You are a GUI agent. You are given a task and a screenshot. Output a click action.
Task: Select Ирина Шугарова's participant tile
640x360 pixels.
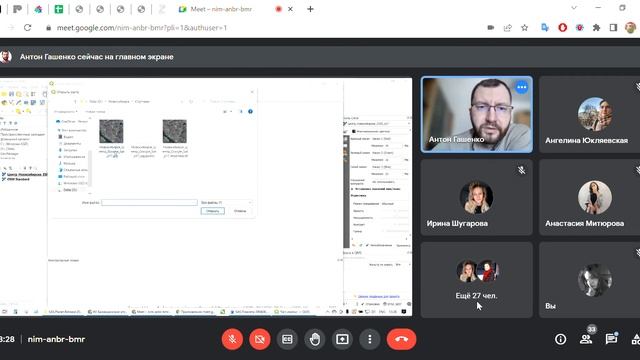pyautogui.click(x=477, y=197)
